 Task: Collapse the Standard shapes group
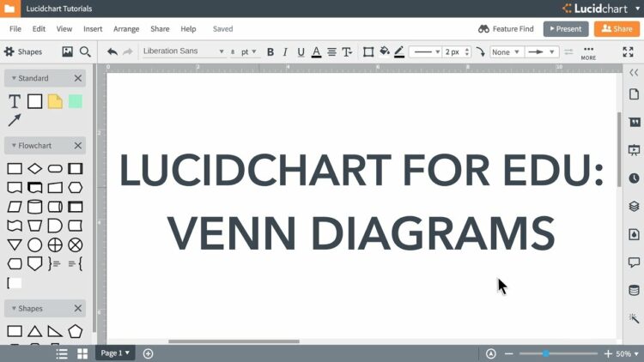click(14, 78)
